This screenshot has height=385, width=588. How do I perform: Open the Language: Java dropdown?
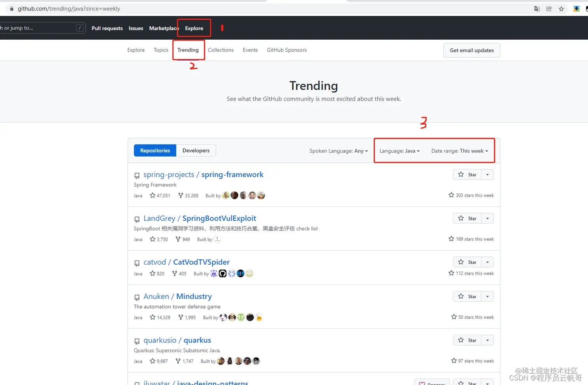(399, 151)
